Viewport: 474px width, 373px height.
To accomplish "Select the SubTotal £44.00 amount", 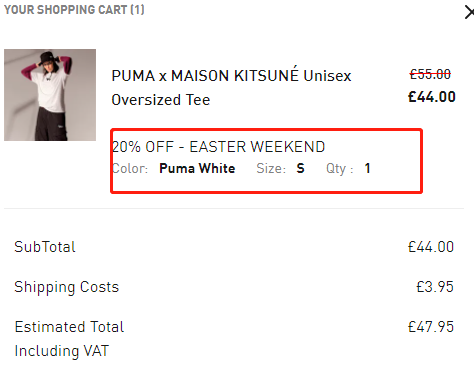I will coord(431,247).
